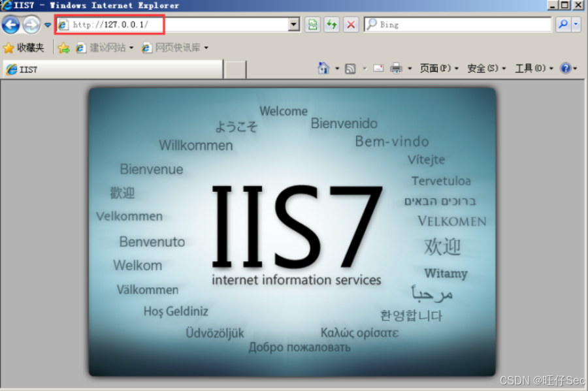Expand the 网页快讯库 dropdown arrow
The image size is (588, 391).
(206, 48)
